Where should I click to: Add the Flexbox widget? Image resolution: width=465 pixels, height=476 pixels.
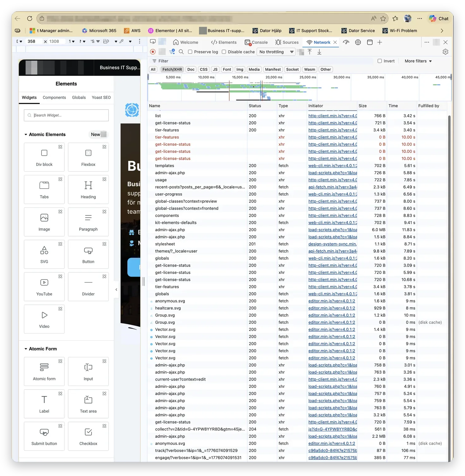click(x=88, y=157)
